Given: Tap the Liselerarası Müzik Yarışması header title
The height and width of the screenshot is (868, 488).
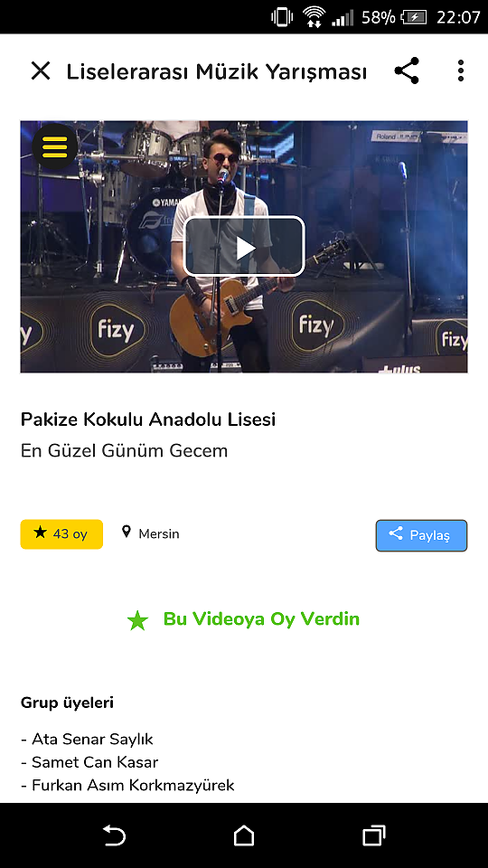Looking at the screenshot, I should click(216, 72).
